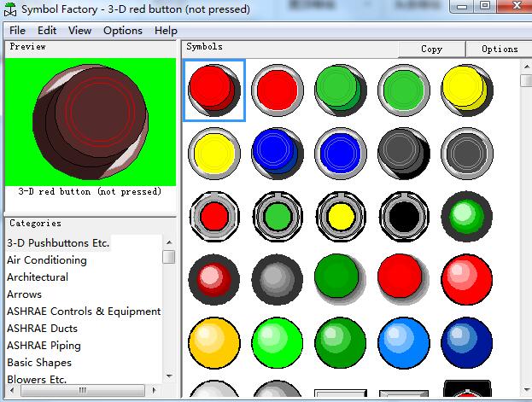Screen dimensions: 532x402
Task: Select the ASHRAE Ducts category
Action: pos(42,329)
